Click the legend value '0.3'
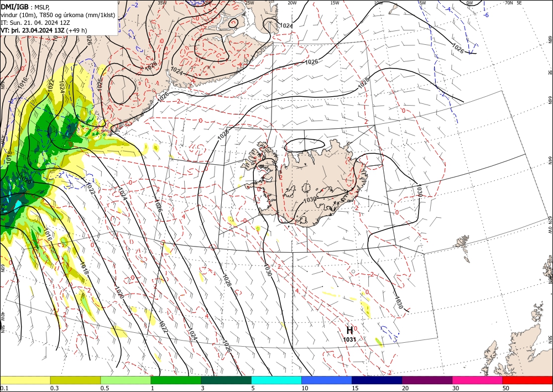Image resolution: width=553 pixels, height=392 pixels. (54, 388)
